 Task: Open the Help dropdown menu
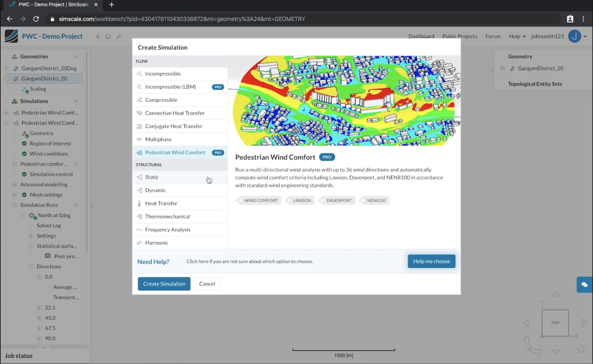tap(517, 36)
